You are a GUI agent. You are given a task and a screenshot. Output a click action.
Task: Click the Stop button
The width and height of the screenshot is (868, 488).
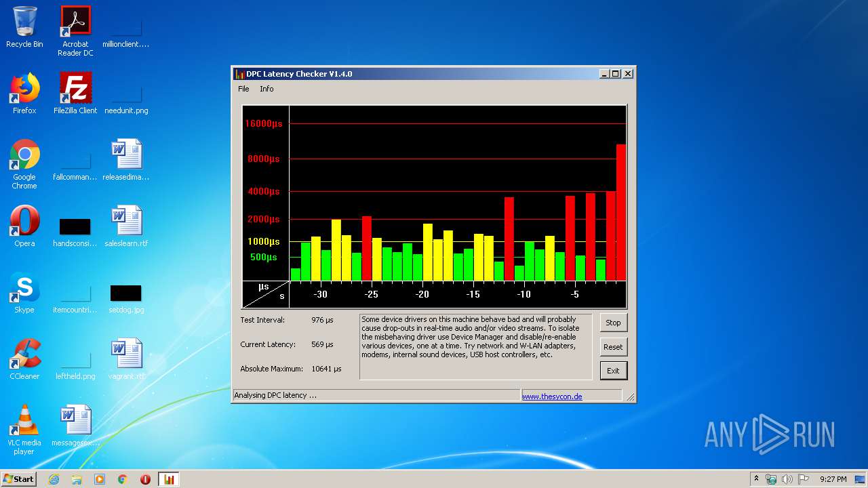(x=613, y=323)
